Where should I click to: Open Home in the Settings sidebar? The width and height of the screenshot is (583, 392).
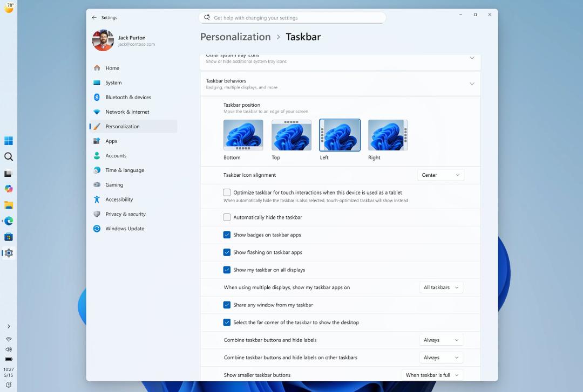133,68
